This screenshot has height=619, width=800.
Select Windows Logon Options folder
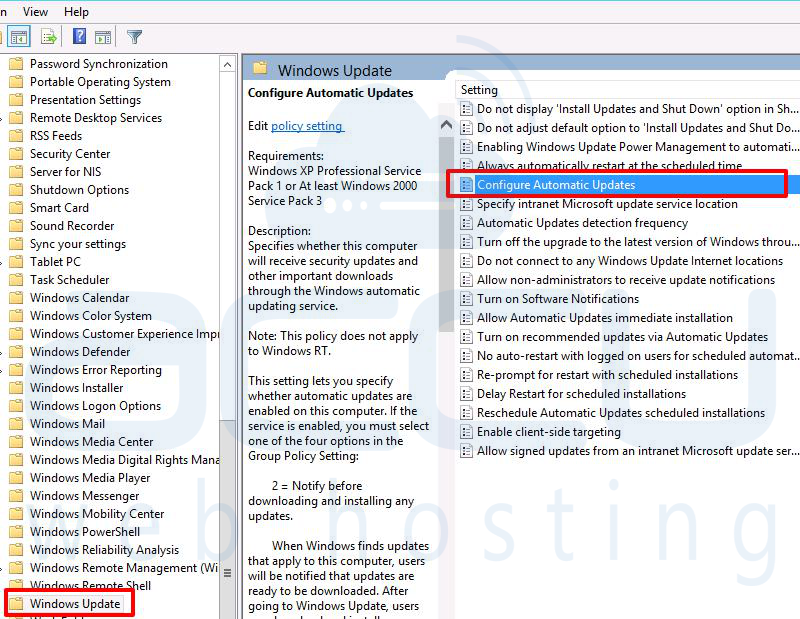pyautogui.click(x=95, y=406)
